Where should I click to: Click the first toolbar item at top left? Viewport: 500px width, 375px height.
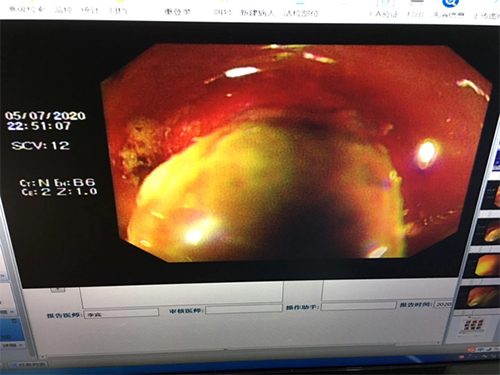point(26,9)
